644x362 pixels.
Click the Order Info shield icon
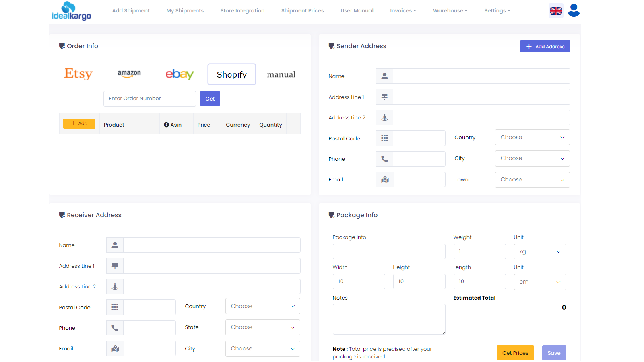pos(62,46)
